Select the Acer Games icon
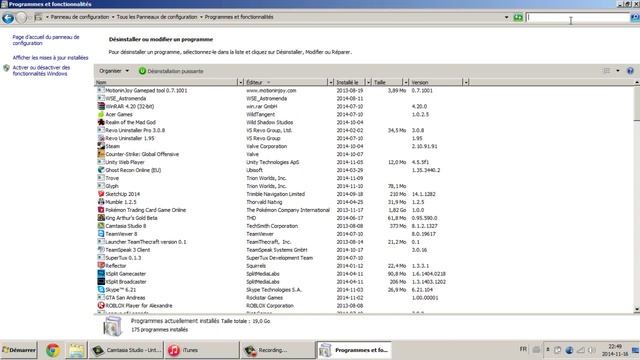The image size is (640, 360). (x=101, y=114)
